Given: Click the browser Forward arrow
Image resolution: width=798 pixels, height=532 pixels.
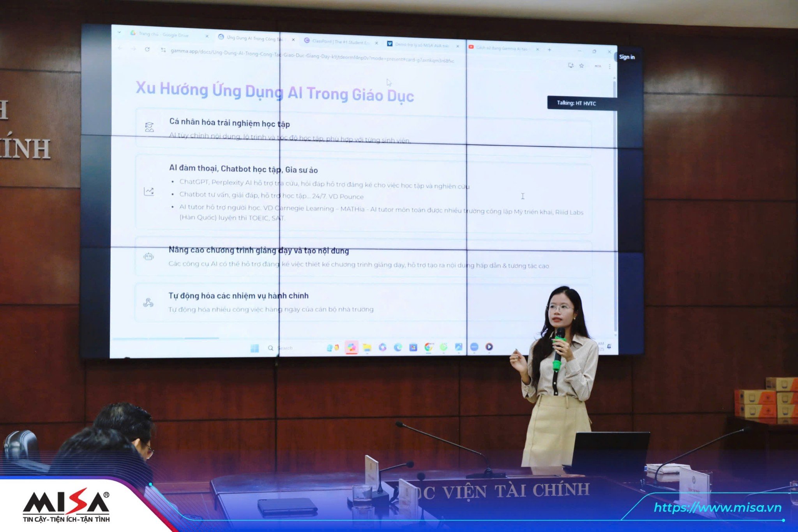Looking at the screenshot, I should click(x=133, y=49).
